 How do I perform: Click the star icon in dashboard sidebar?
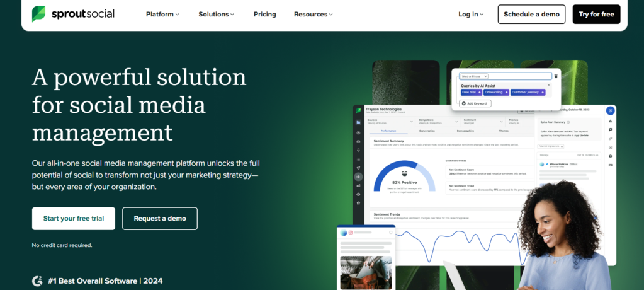[359, 203]
